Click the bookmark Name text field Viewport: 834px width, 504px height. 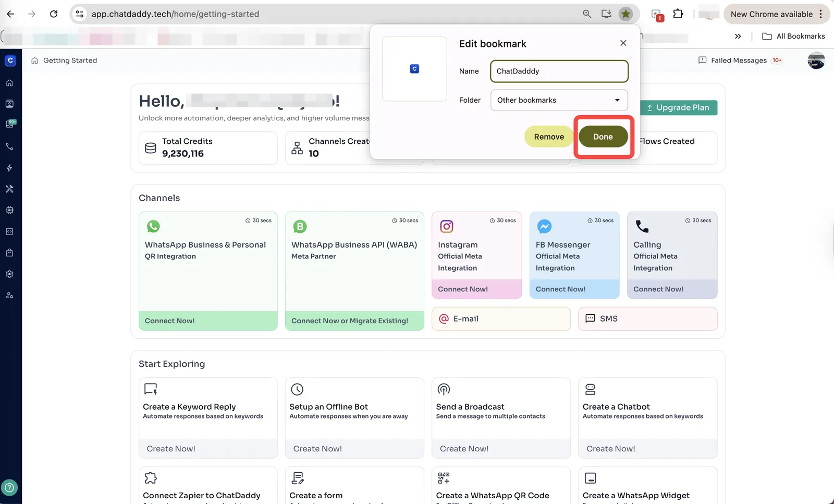coord(559,71)
